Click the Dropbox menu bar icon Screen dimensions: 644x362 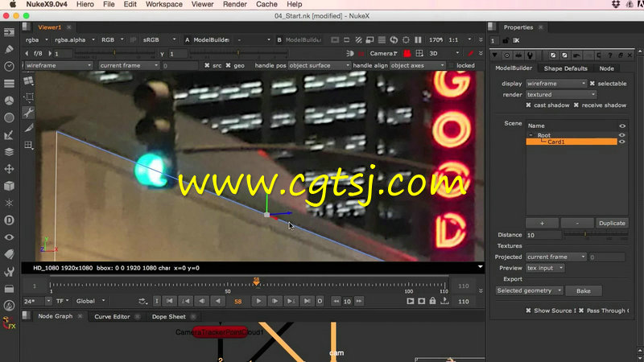[616, 5]
